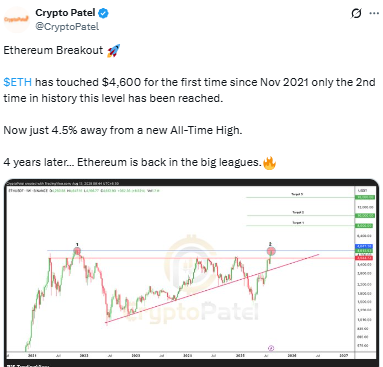
Task: Click the blue verified badge
Action: click(104, 13)
